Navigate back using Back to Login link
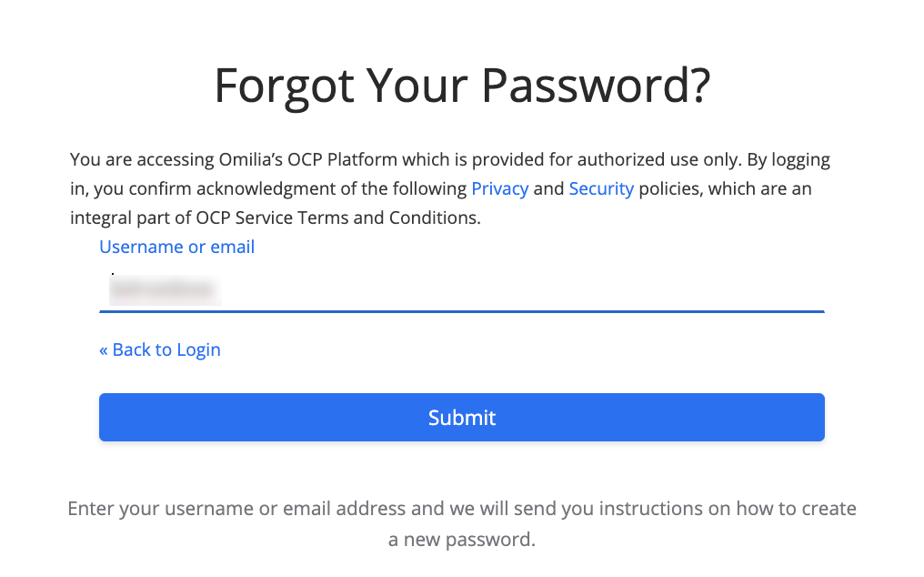Screen dimensions: 924x577 [160, 349]
